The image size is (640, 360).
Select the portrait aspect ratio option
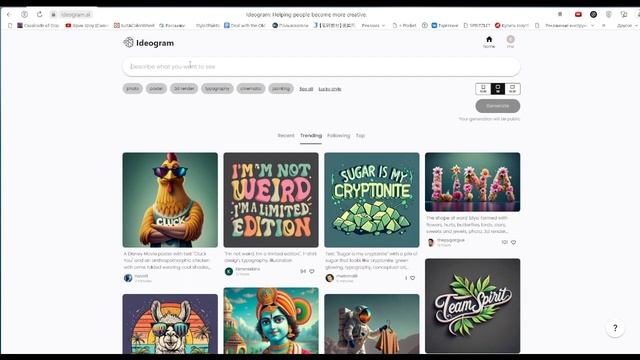[x=483, y=89]
